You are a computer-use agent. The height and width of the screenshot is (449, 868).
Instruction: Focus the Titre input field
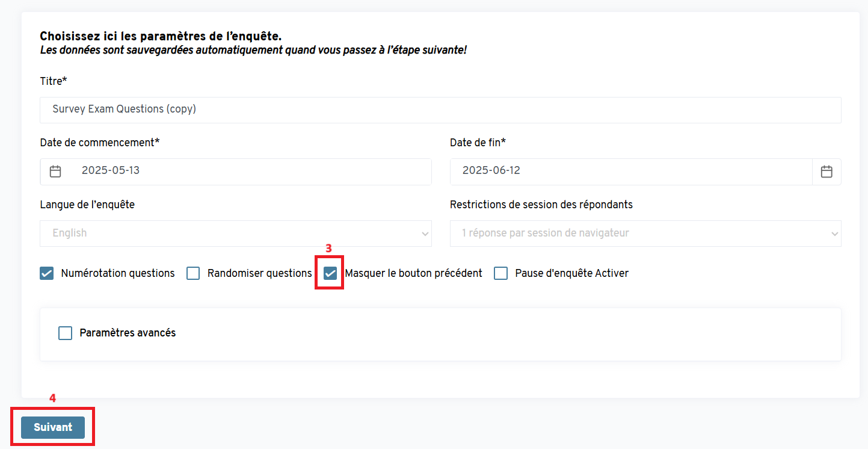[440, 110]
